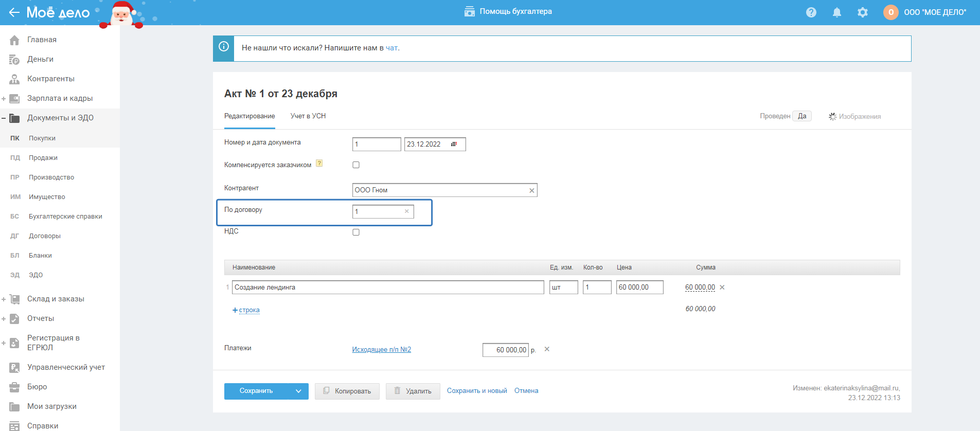Click the Регистрация в ЕГРЮЛ icon
Image resolution: width=980 pixels, height=431 pixels.
[x=14, y=343]
